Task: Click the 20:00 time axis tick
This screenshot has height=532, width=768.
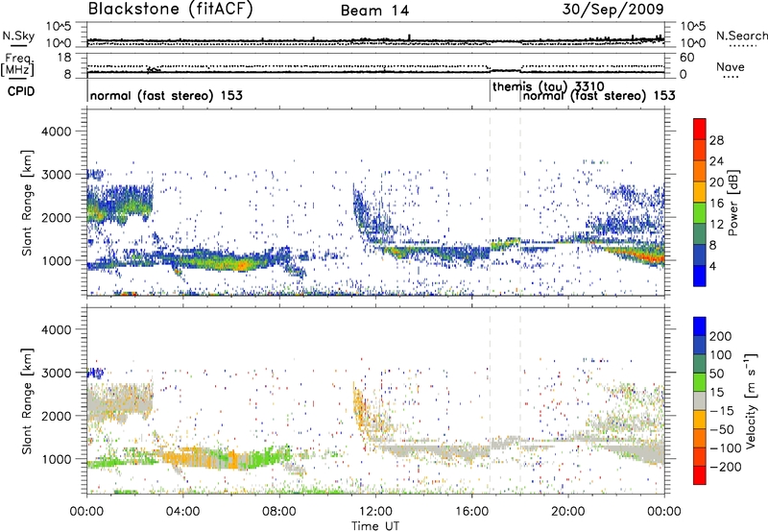Action: click(568, 512)
